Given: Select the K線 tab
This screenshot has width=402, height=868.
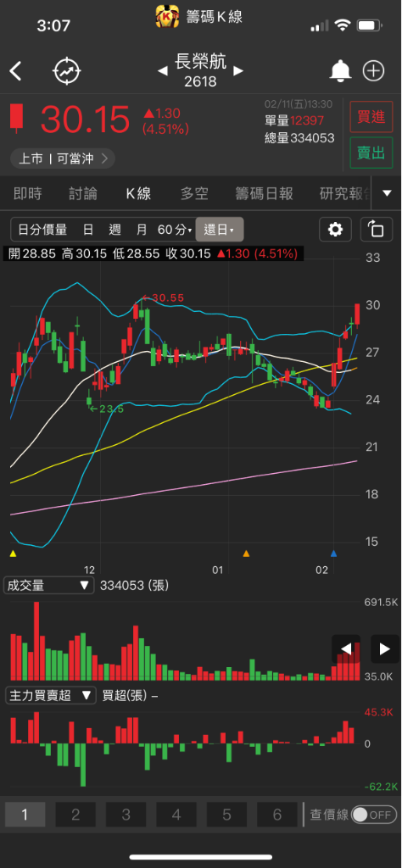Looking at the screenshot, I should tap(138, 194).
